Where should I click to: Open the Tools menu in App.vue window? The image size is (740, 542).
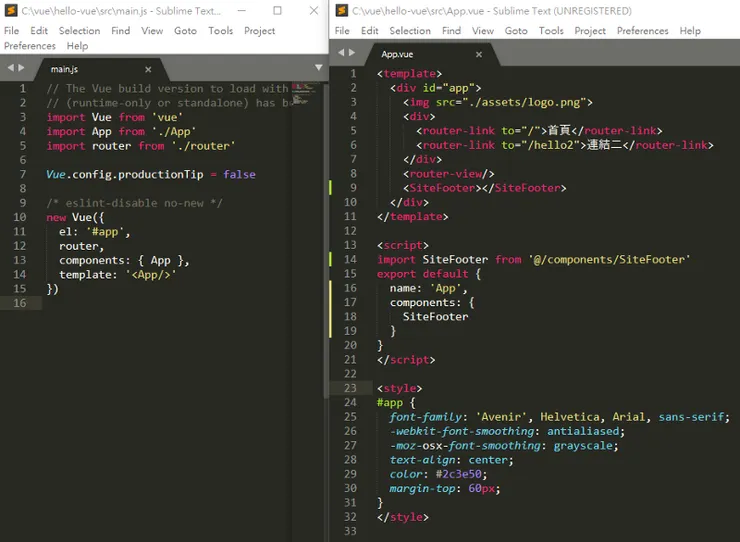[x=551, y=31]
